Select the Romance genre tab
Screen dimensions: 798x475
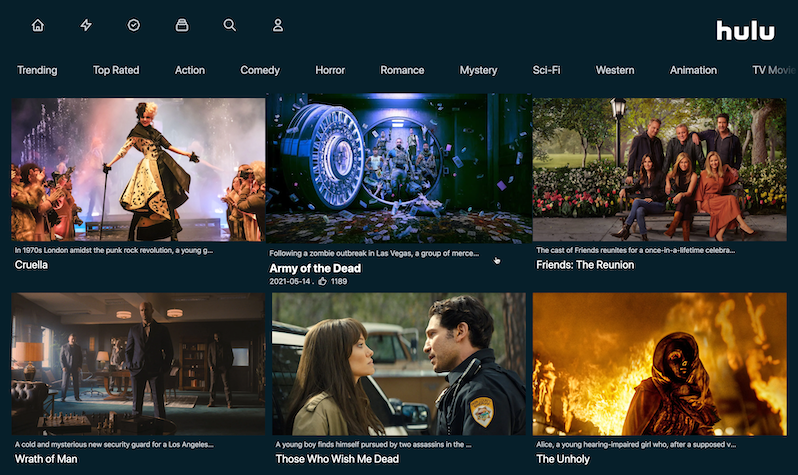402,70
